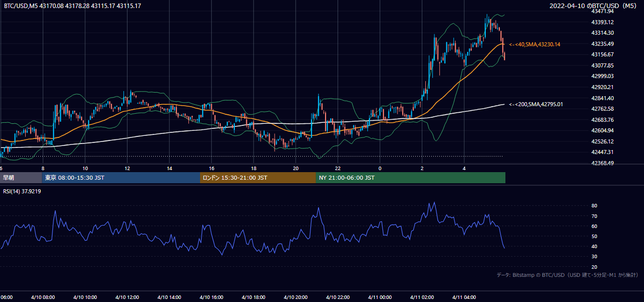Click the bottom axis label 4/10 16:00
644x302 pixels.
(x=212, y=297)
